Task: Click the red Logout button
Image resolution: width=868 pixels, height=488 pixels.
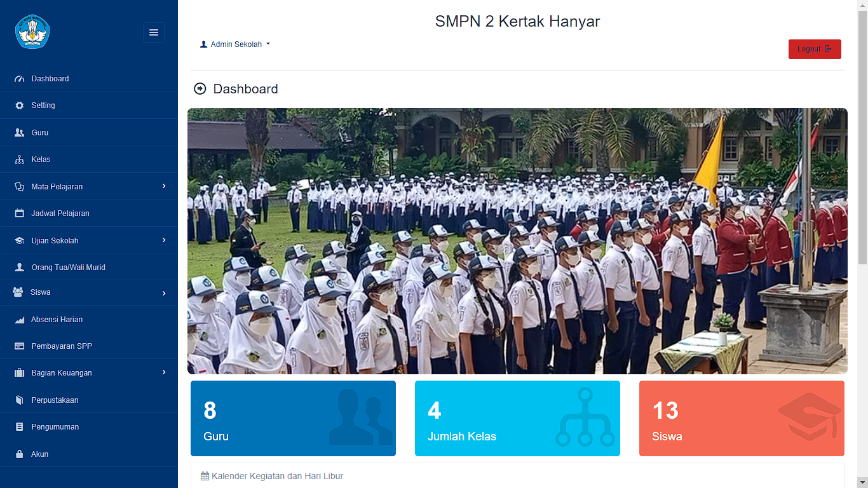Action: (815, 49)
